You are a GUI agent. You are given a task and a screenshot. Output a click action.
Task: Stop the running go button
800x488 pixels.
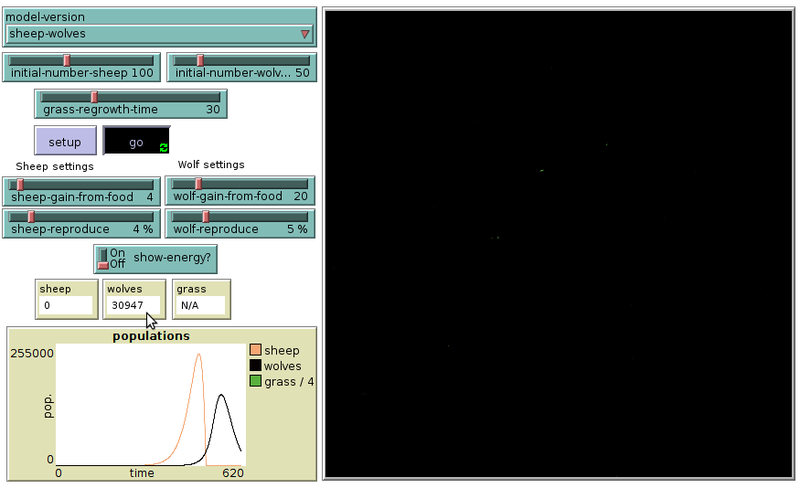click(x=136, y=143)
